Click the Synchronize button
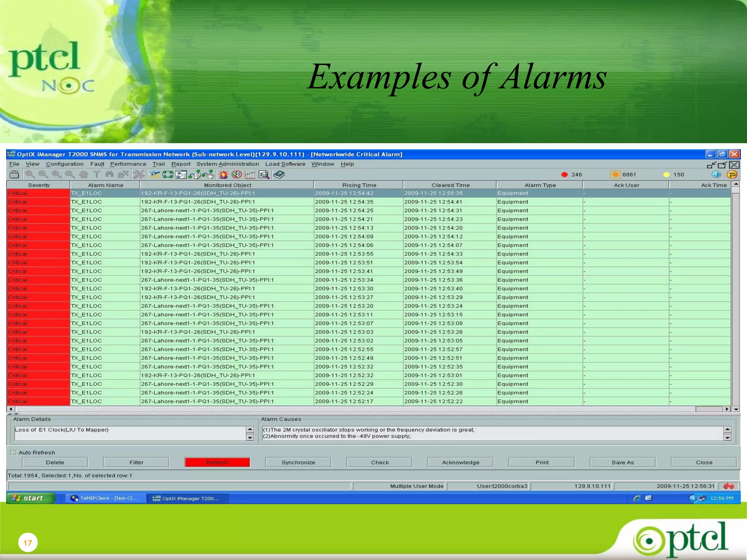747x560 pixels. pos(298,462)
